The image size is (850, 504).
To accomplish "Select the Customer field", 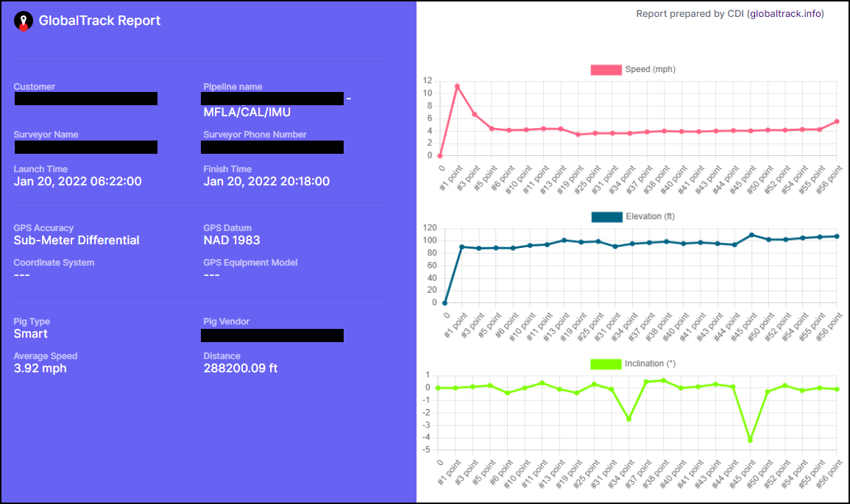I will tap(85, 99).
